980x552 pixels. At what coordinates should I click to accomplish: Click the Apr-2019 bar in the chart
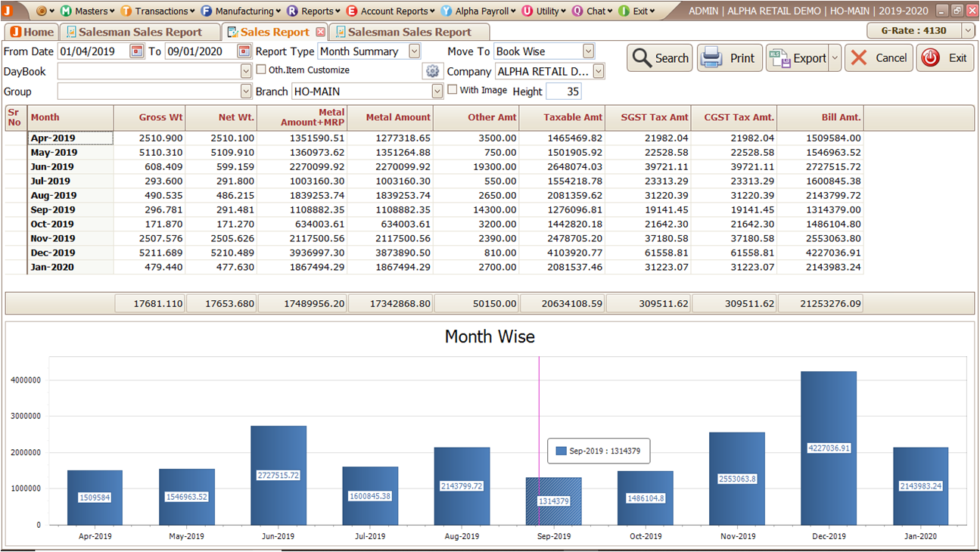click(95, 498)
